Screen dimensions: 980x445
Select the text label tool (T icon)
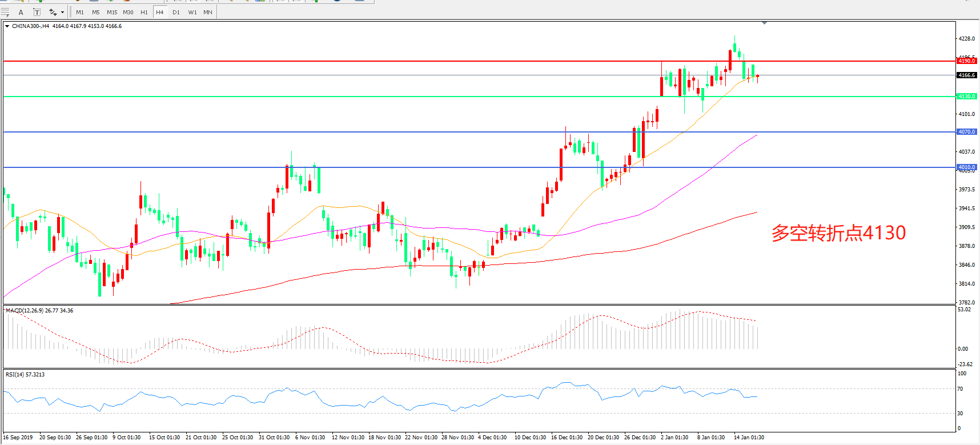point(37,12)
